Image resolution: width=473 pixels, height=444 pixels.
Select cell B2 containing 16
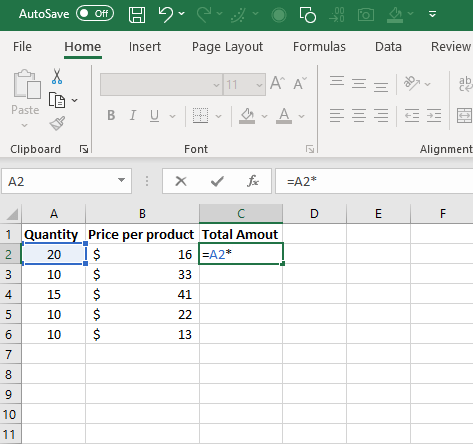pos(142,254)
